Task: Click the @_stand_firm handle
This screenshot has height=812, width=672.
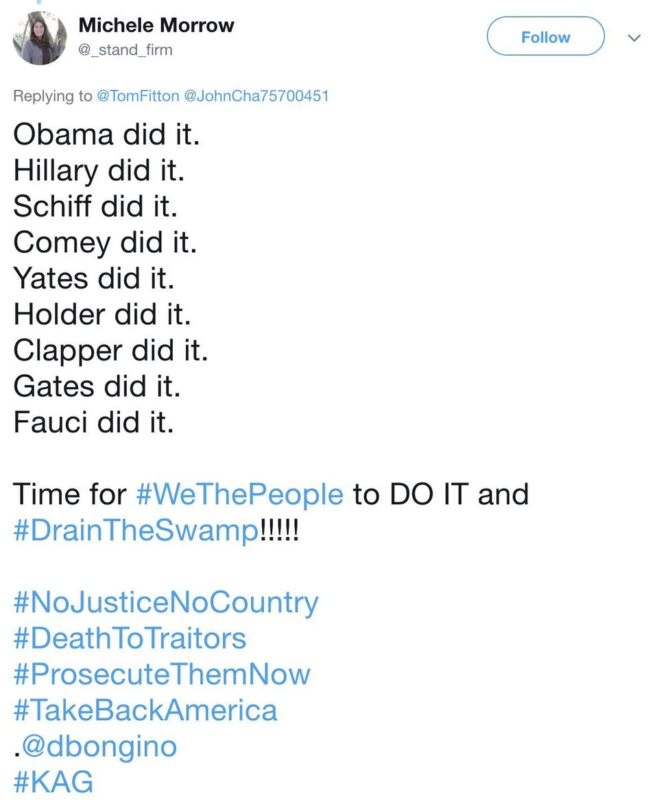Action: click(x=125, y=50)
